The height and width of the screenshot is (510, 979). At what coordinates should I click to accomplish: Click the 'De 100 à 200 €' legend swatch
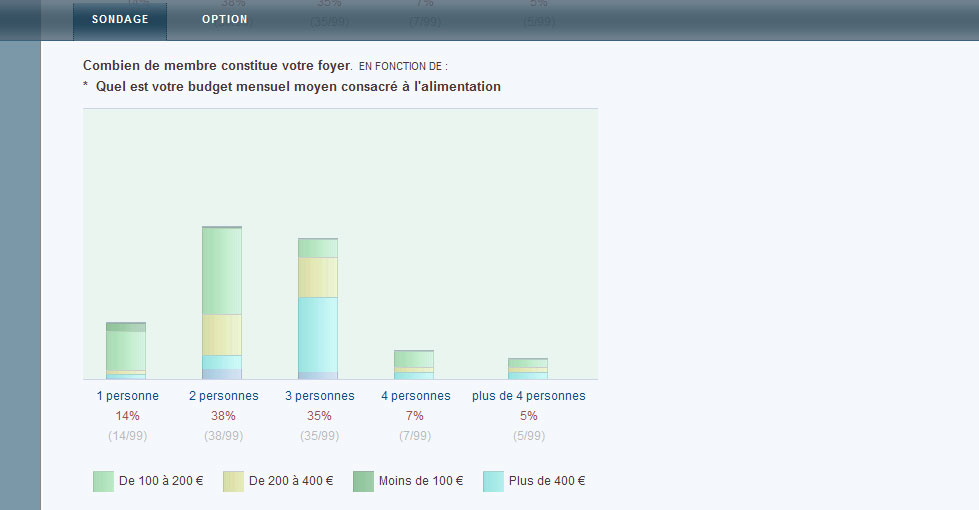click(103, 481)
